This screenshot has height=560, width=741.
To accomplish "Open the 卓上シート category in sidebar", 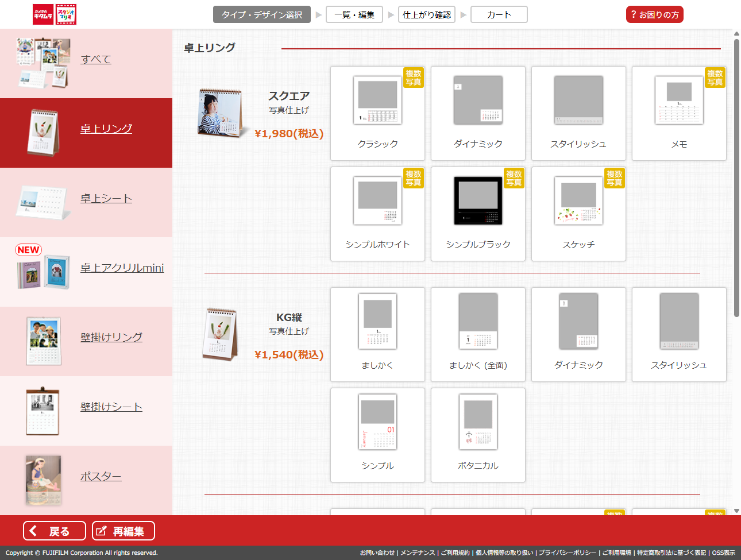I will [106, 199].
